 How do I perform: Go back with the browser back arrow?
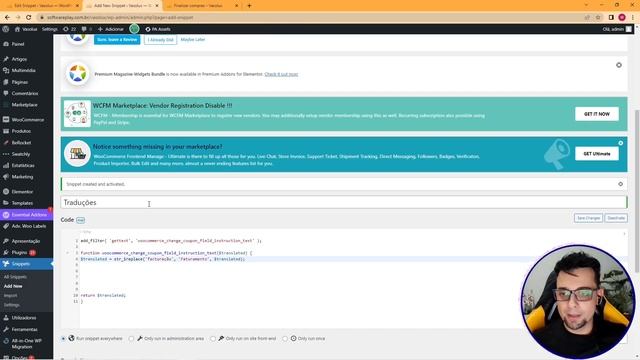pyautogui.click(x=7, y=18)
